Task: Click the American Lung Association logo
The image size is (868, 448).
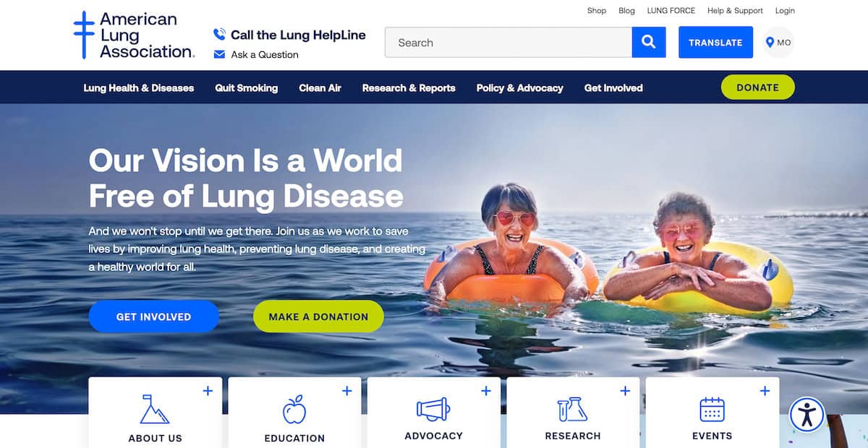Action: 134,35
